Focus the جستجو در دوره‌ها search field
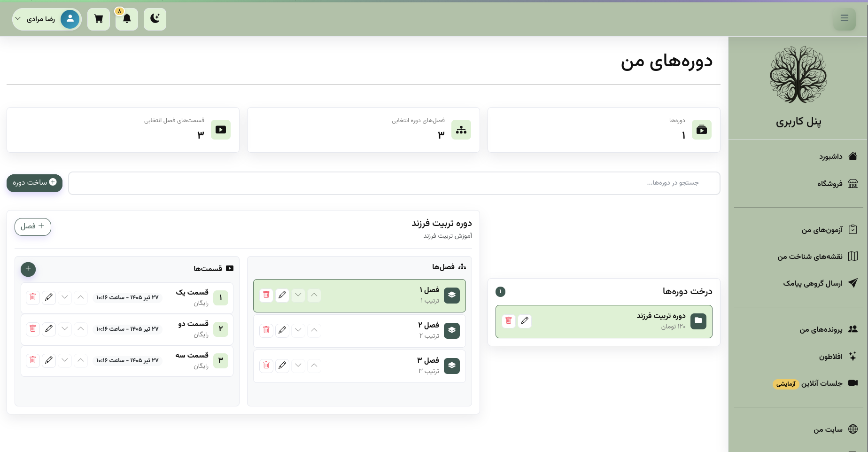The width and height of the screenshot is (868, 452). [394, 183]
